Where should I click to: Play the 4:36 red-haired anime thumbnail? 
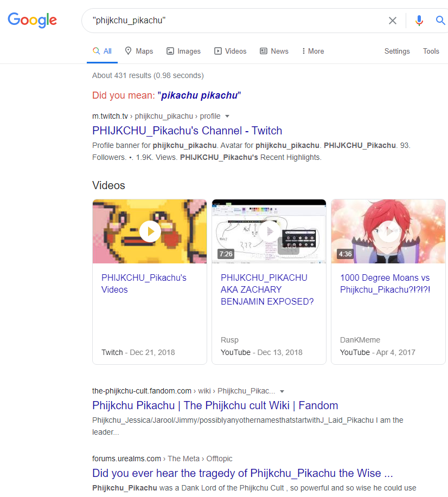coord(388,231)
